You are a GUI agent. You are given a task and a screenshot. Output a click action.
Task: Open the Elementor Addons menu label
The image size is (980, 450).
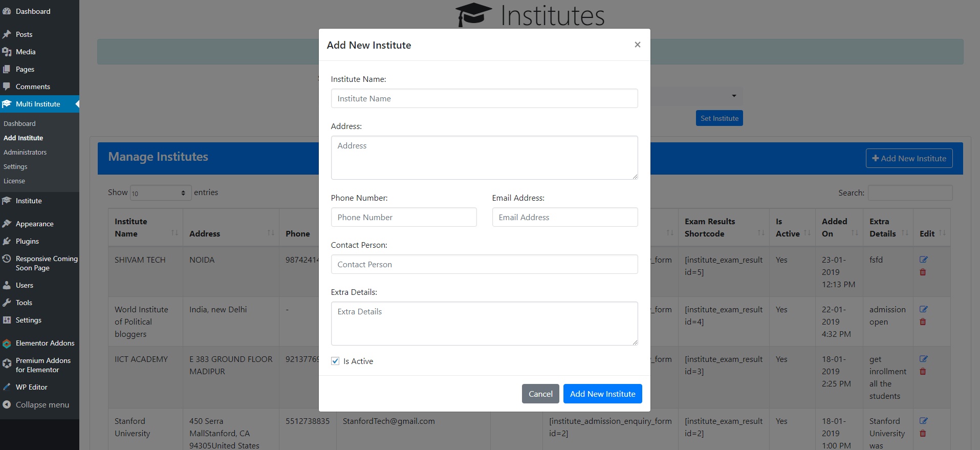[x=45, y=343]
